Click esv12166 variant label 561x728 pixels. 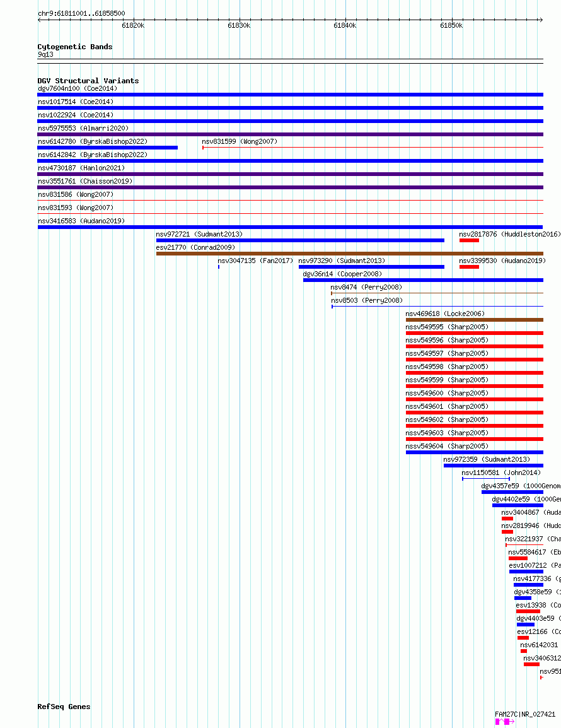pos(539,631)
